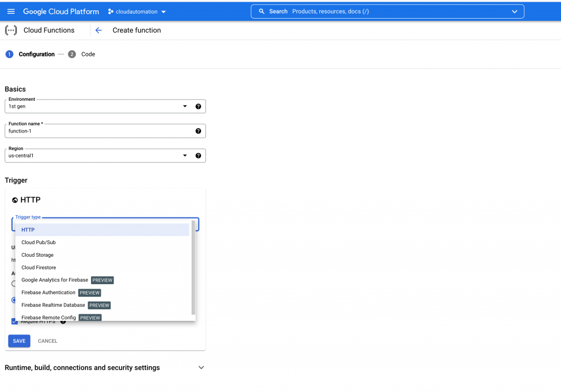This screenshot has width=561, height=392.
Task: Click the SAVE button
Action: (x=19, y=341)
